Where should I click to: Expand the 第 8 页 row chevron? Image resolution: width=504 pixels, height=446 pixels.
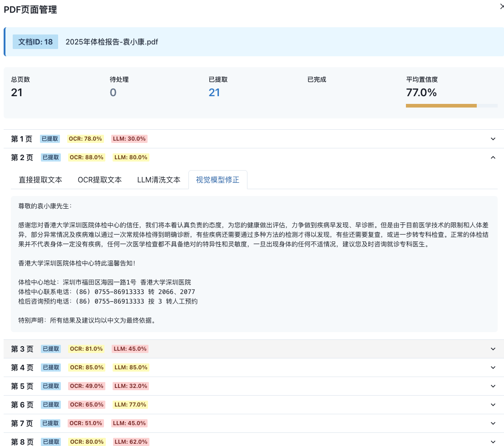coord(493,441)
